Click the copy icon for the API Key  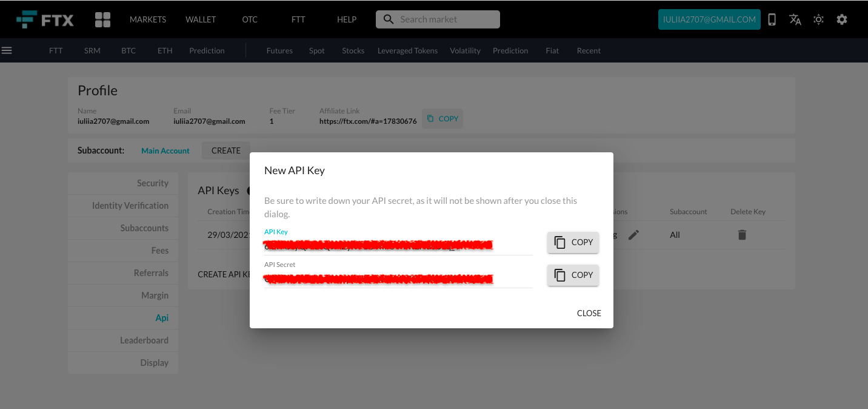pos(559,242)
